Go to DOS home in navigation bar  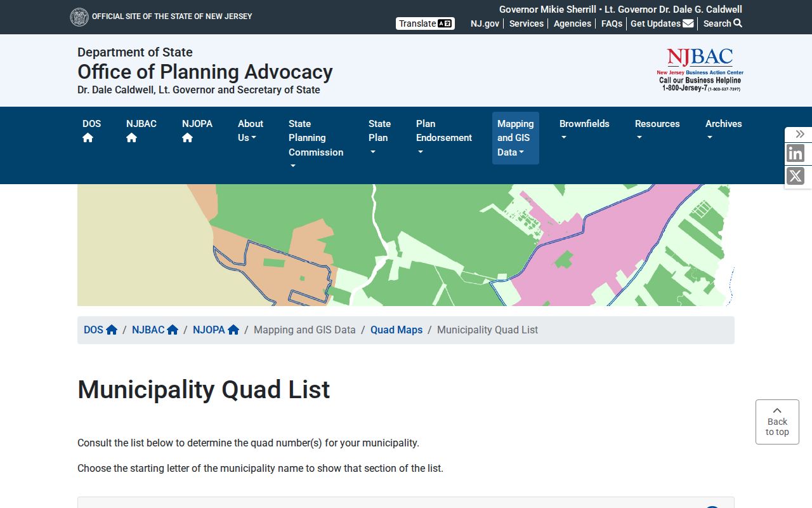[x=91, y=130]
